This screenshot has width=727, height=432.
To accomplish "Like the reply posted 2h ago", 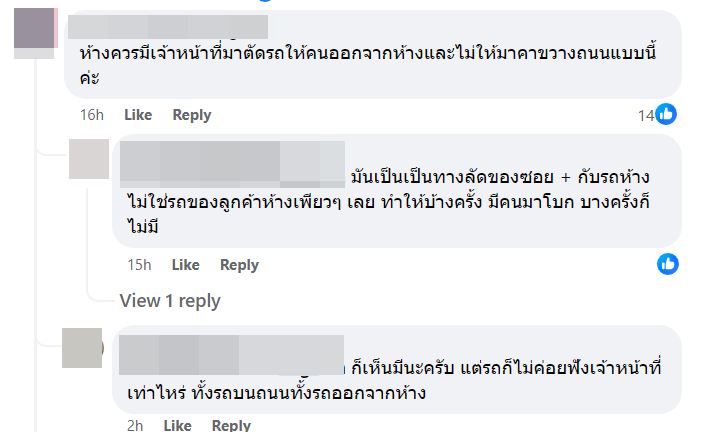I will [177, 425].
